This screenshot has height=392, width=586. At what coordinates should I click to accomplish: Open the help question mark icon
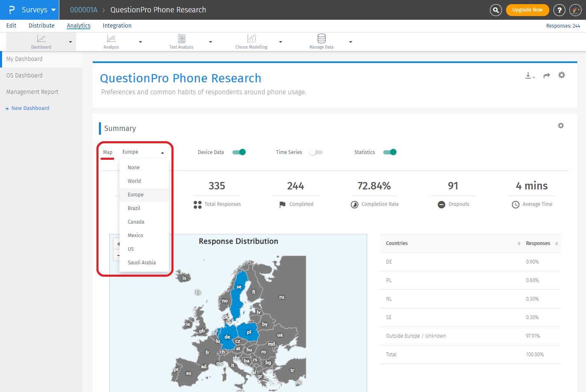click(559, 10)
